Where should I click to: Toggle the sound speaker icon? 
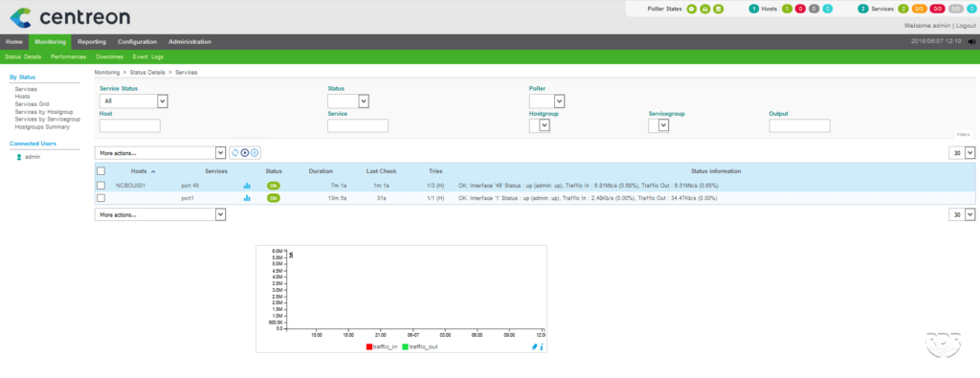(x=971, y=42)
